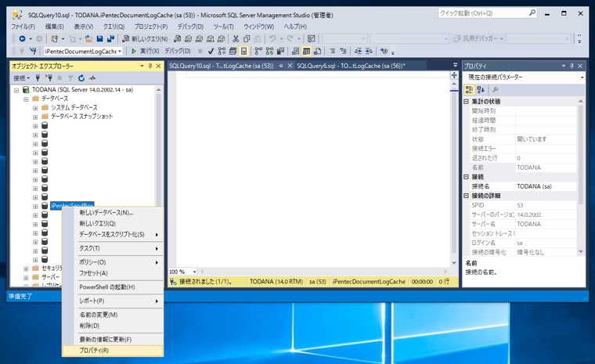Pin the Object Explorer panel with auto-hide
Image resolution: width=595 pixels, height=364 pixels.
[150, 67]
